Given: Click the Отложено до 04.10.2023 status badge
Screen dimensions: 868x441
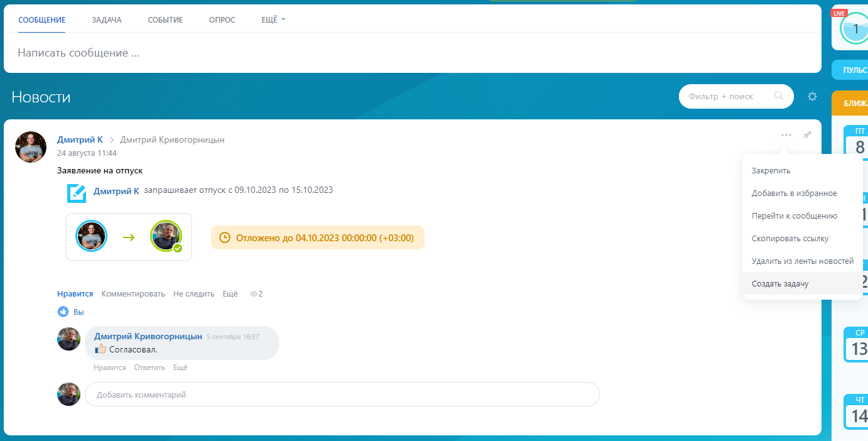Looking at the screenshot, I should point(318,237).
